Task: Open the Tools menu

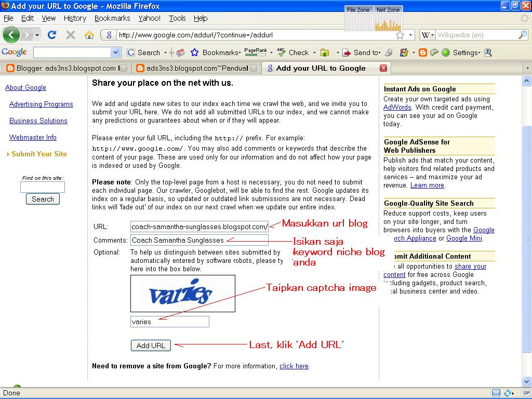Action: coord(177,18)
